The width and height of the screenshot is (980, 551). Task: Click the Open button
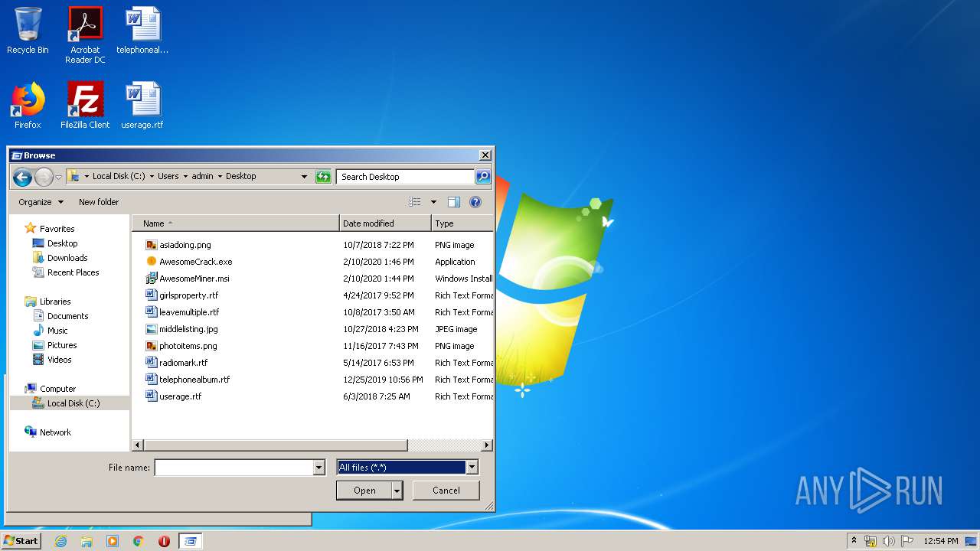pyautogui.click(x=364, y=491)
